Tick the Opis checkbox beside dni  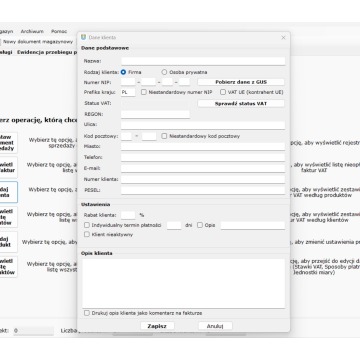(x=200, y=225)
